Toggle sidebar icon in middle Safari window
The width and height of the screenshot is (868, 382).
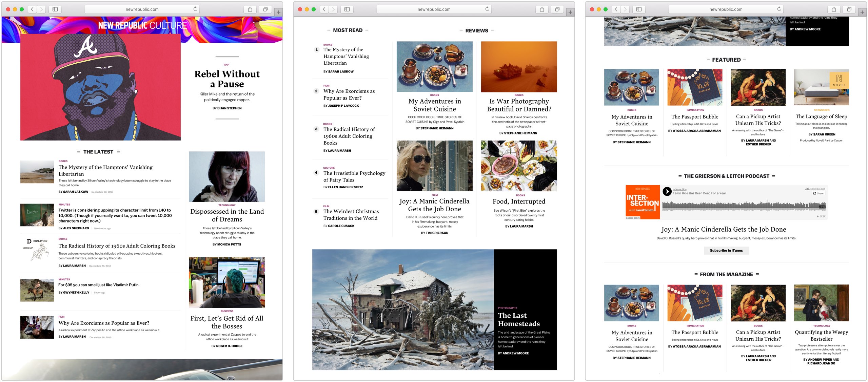tap(347, 9)
